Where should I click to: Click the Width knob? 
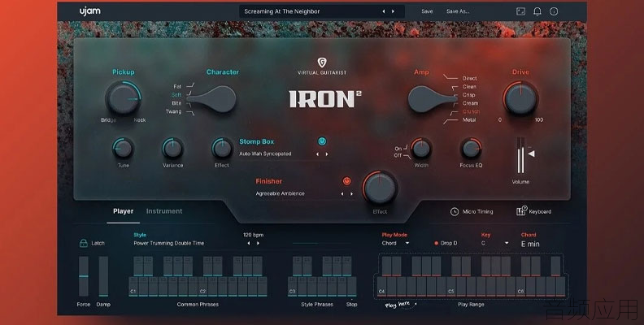coord(421,148)
